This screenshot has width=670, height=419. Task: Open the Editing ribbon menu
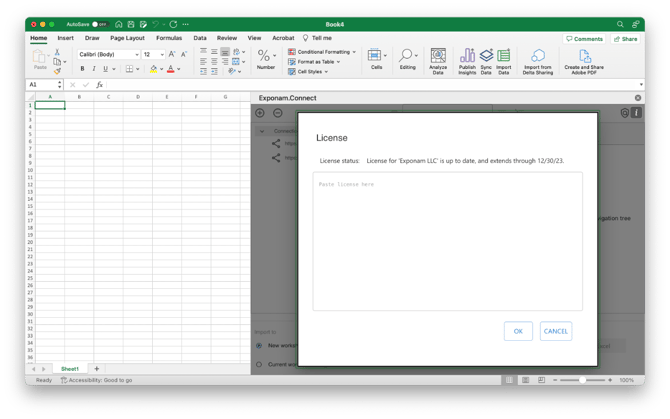point(408,59)
